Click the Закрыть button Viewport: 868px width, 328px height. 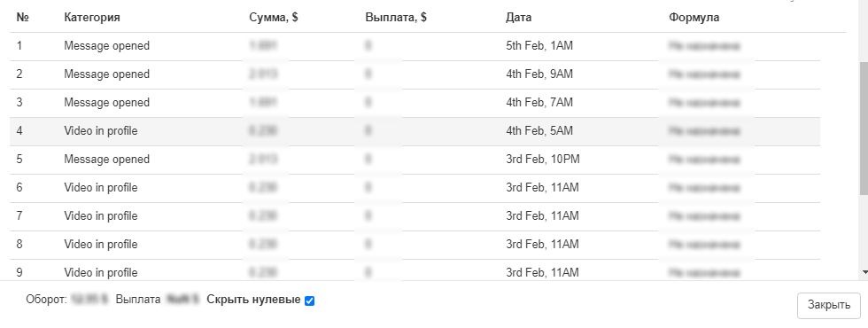click(x=829, y=305)
